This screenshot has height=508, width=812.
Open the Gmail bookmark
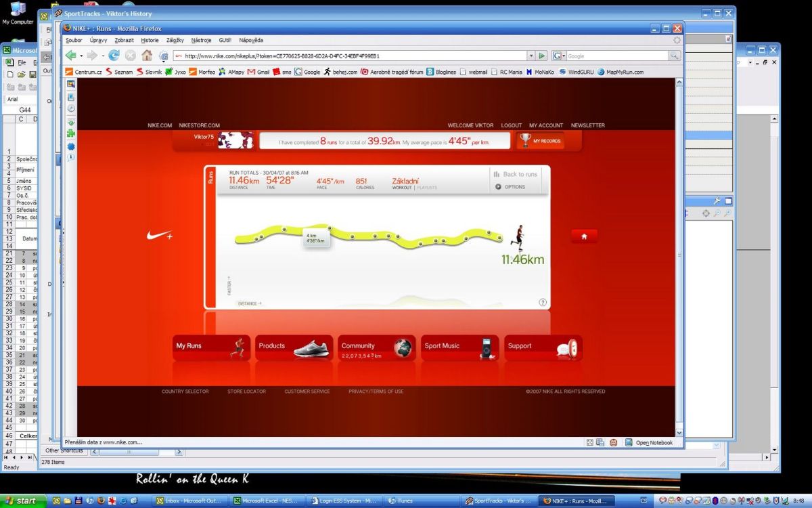pos(258,72)
